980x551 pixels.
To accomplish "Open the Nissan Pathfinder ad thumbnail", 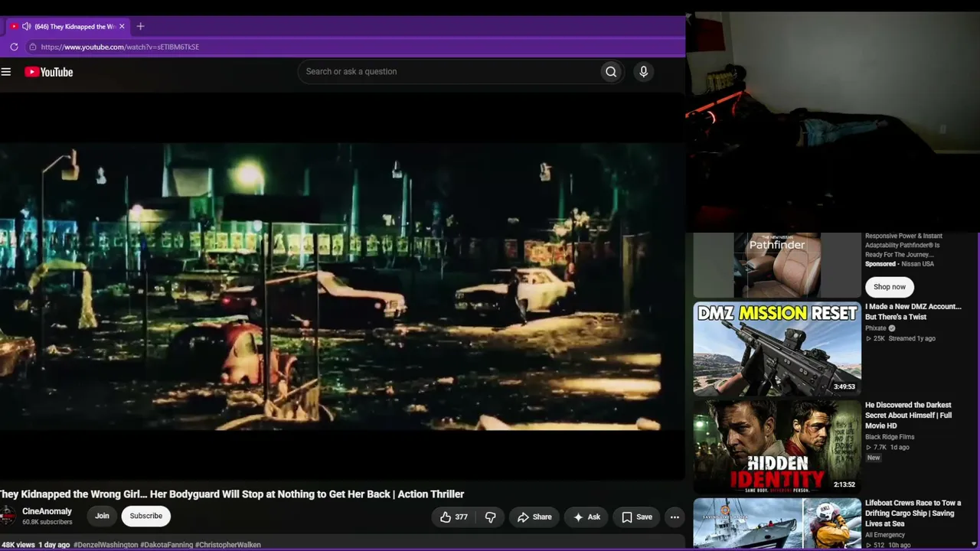I will click(777, 265).
